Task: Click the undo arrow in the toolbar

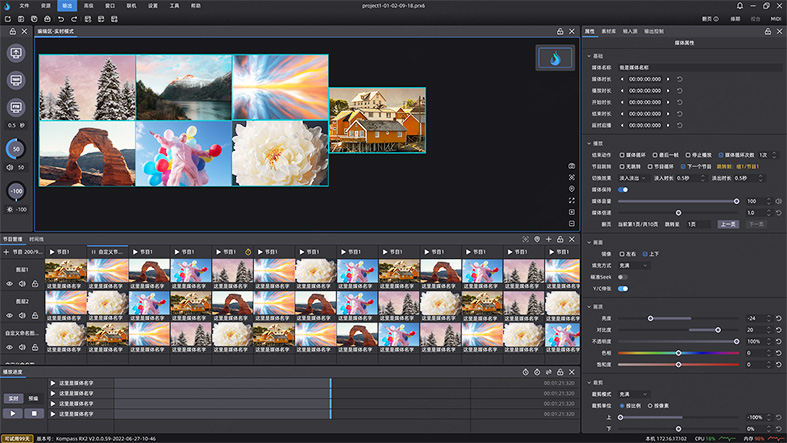Action: [x=61, y=19]
